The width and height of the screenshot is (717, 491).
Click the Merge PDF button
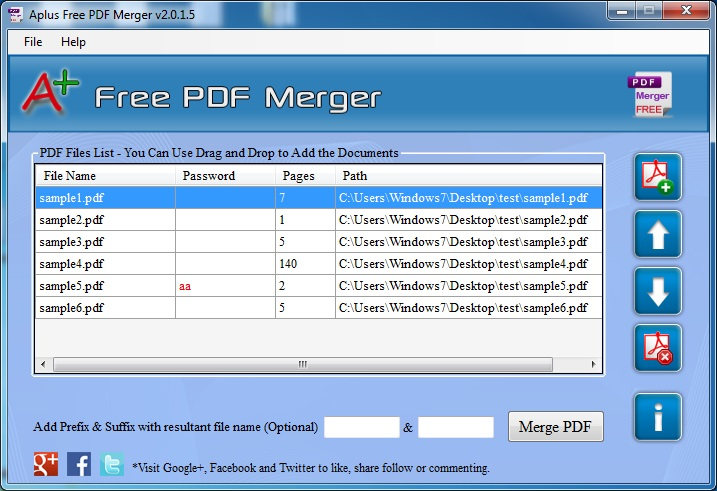click(x=556, y=427)
